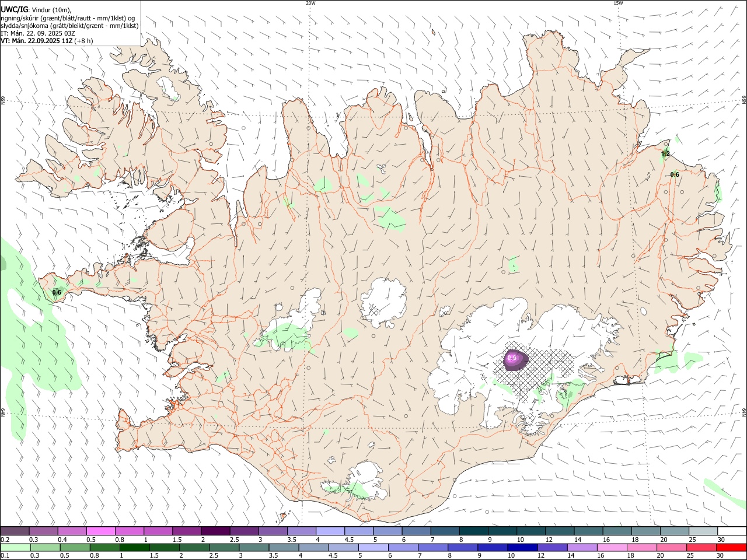Click the '0.1' label under lower legend row
The height and width of the screenshot is (560, 747).
[x=5, y=556]
